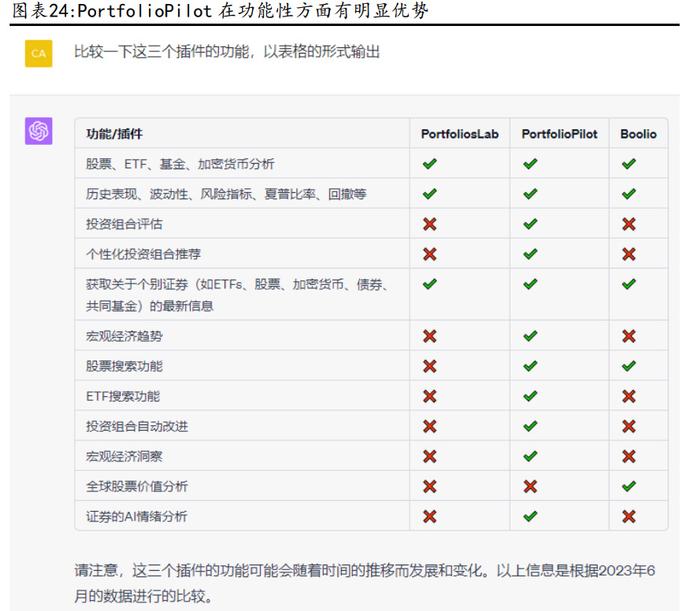This screenshot has width=700, height=611.
Task: Click PortfoliosLab red cross for 股票搜索功能
Action: point(429,366)
